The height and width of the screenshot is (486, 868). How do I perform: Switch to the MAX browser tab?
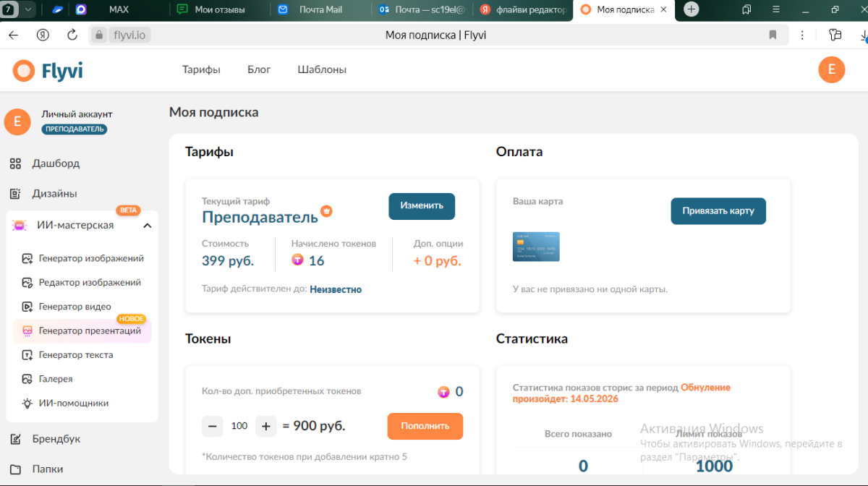(118, 9)
